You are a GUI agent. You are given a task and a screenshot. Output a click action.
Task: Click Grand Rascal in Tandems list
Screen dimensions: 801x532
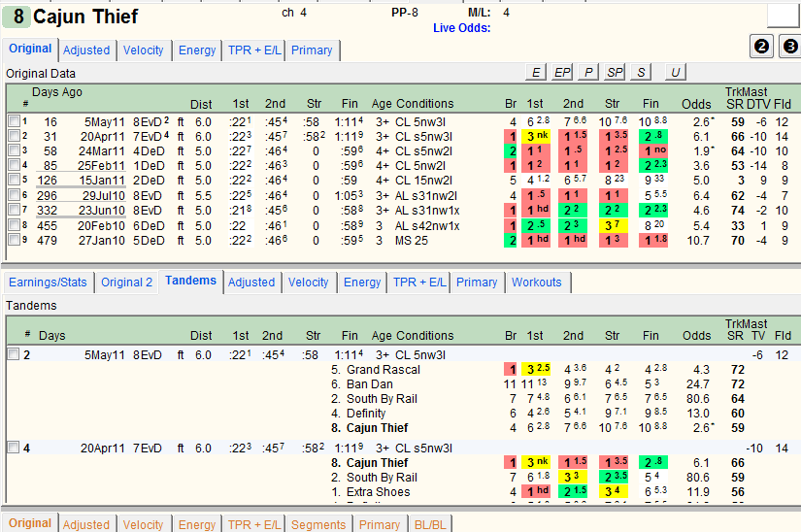click(x=384, y=370)
